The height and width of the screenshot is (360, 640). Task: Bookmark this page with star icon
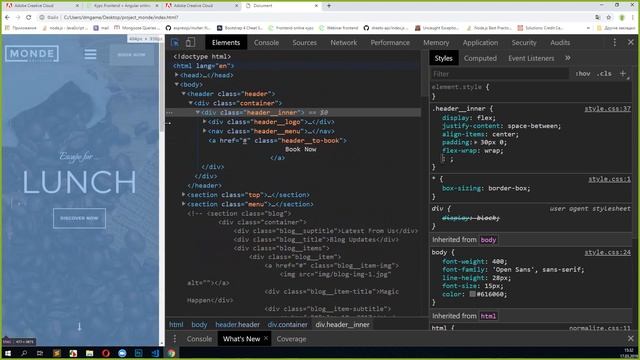coord(609,17)
